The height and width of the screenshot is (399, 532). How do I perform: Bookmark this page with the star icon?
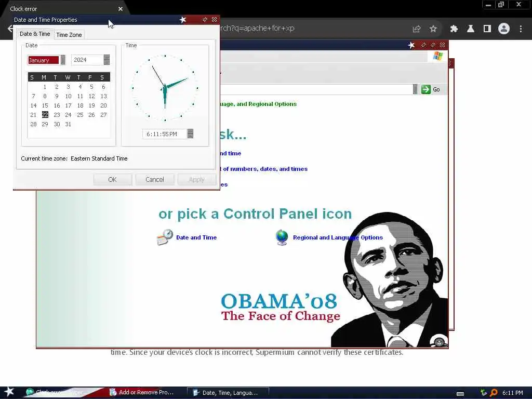pos(433,29)
